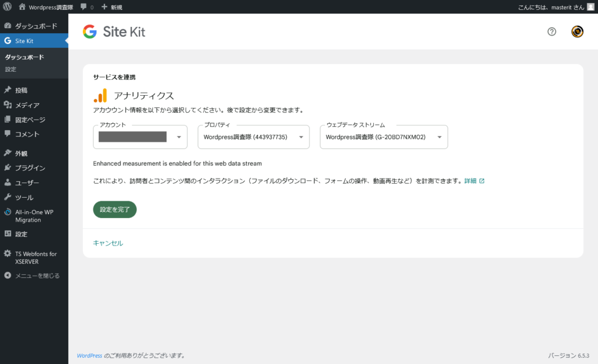
Task: Click the WordPress footer link
Action: click(x=90, y=355)
